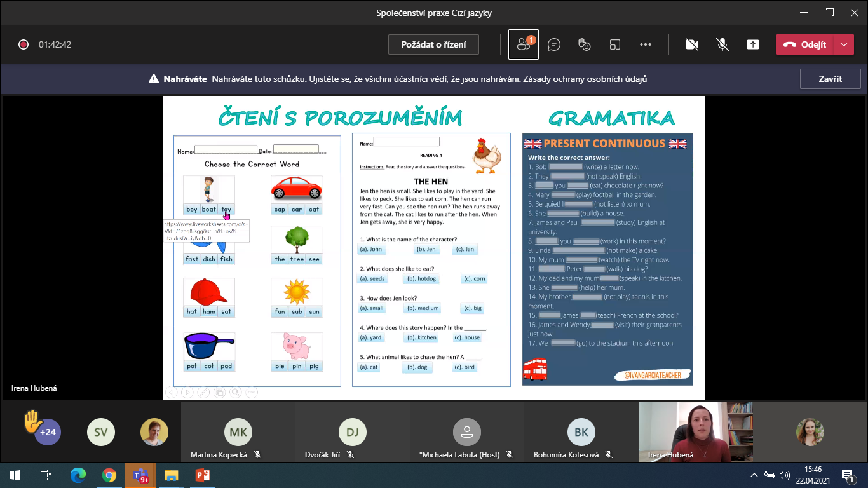Click the share content tray icon
The height and width of the screenshot is (488, 868).
(753, 44)
